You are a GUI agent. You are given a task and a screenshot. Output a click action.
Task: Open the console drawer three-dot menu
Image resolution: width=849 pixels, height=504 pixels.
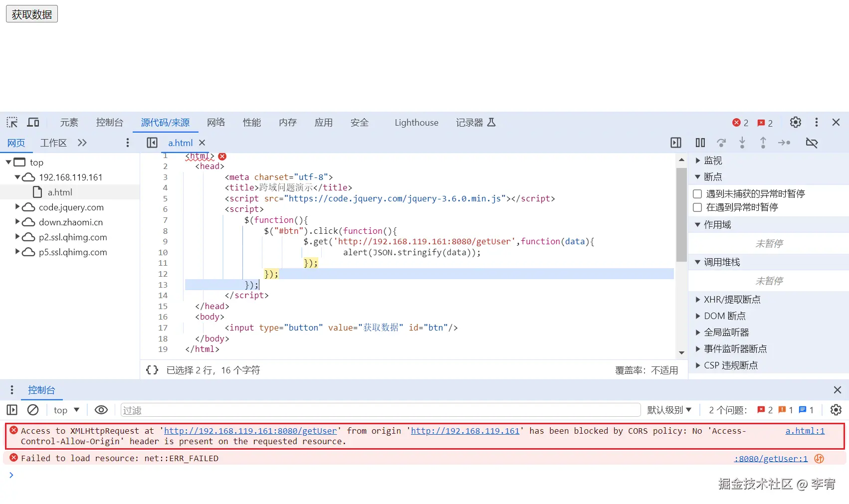[12, 390]
